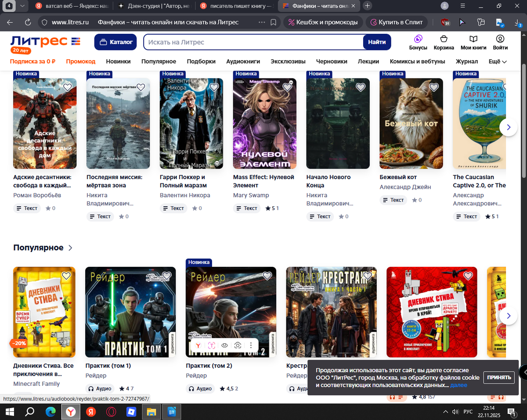Open the Эксклюзивы menu item
Viewport: 527px width, 420px height.
[288, 61]
